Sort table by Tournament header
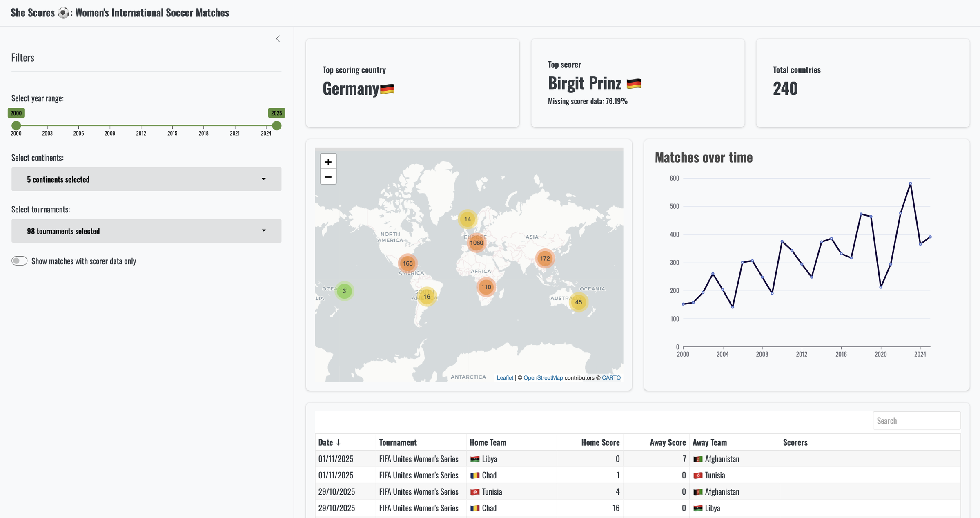The height and width of the screenshot is (518, 980). tap(398, 442)
